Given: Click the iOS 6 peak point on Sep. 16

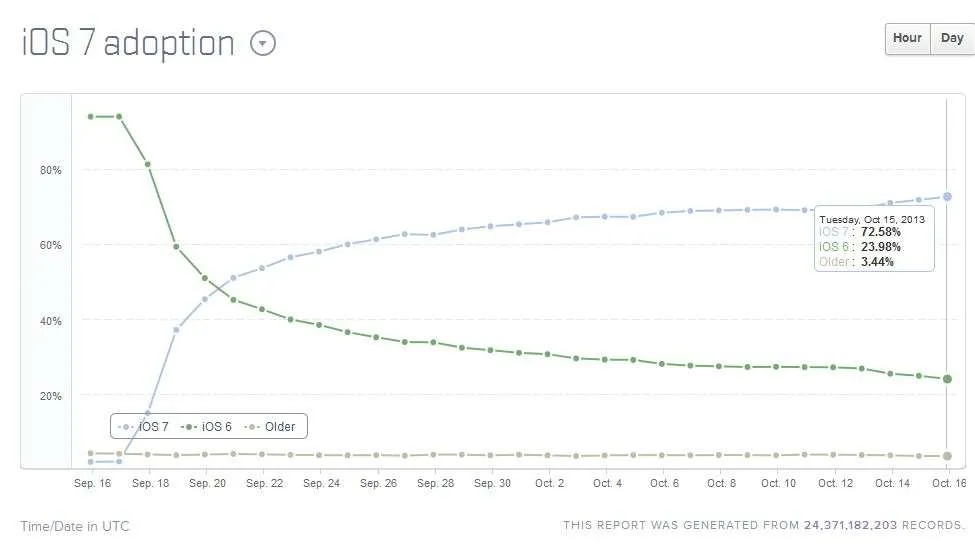Looking at the screenshot, I should click(91, 117).
